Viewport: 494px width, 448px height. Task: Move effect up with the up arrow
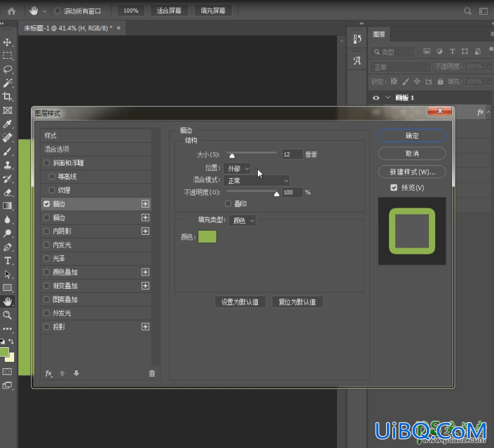click(x=62, y=373)
